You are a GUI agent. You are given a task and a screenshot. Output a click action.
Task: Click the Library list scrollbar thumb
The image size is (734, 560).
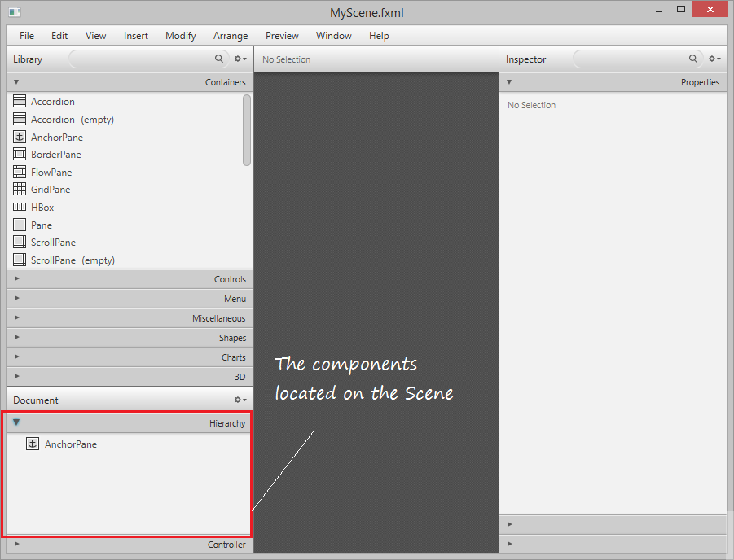pos(247,130)
